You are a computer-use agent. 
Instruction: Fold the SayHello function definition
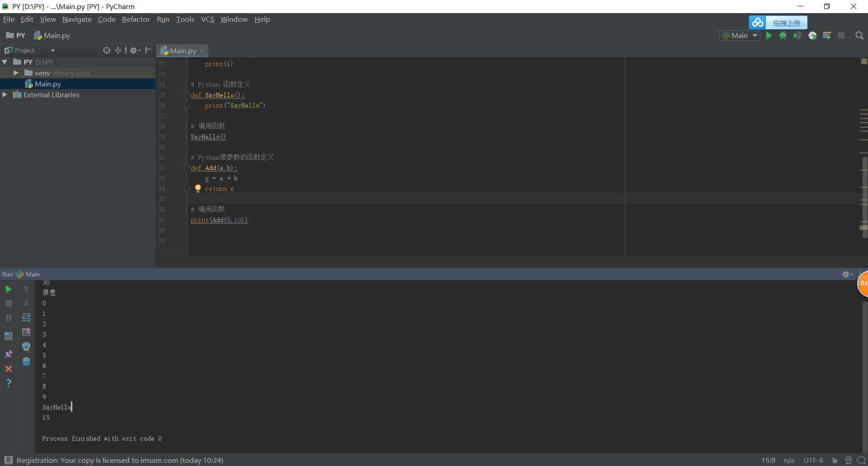pyautogui.click(x=187, y=95)
